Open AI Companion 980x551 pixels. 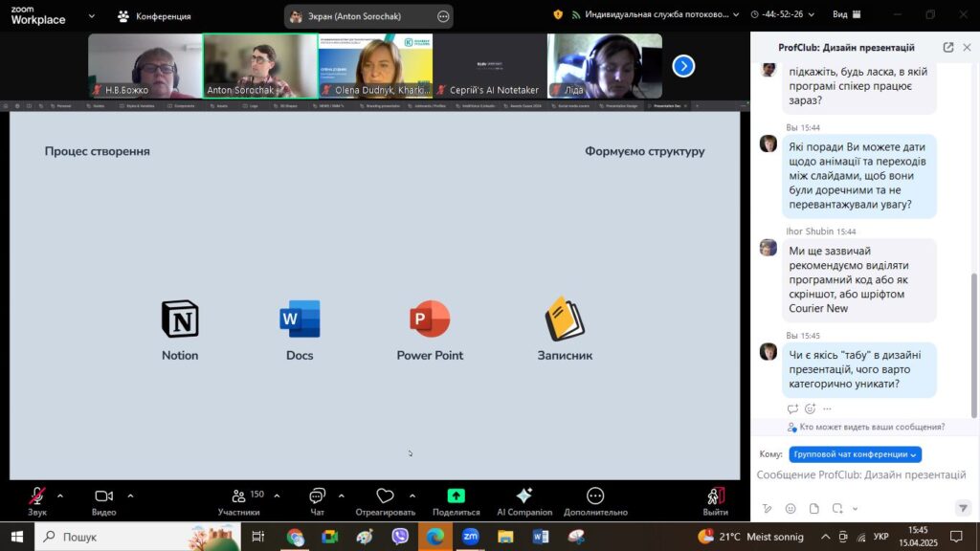click(524, 501)
